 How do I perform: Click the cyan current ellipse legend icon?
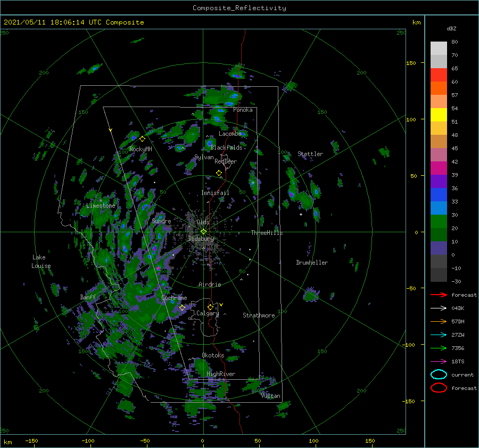click(x=439, y=374)
